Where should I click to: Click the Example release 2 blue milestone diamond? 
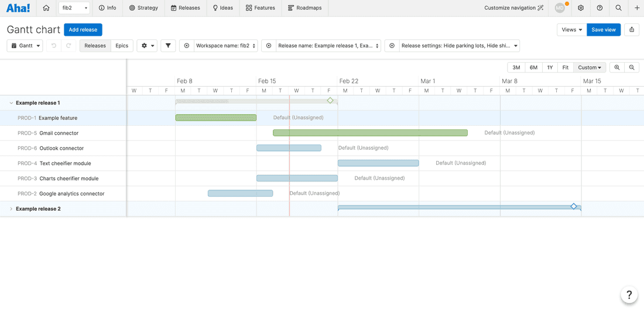(574, 206)
